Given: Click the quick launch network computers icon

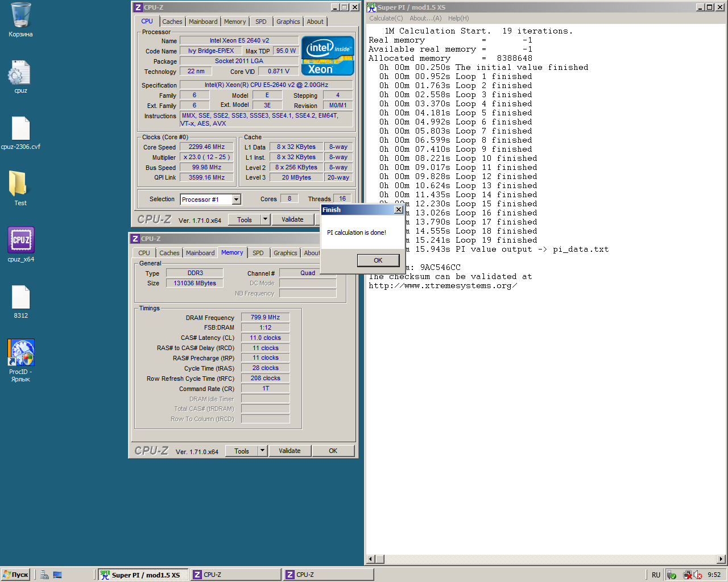Looking at the screenshot, I should pyautogui.click(x=44, y=575).
